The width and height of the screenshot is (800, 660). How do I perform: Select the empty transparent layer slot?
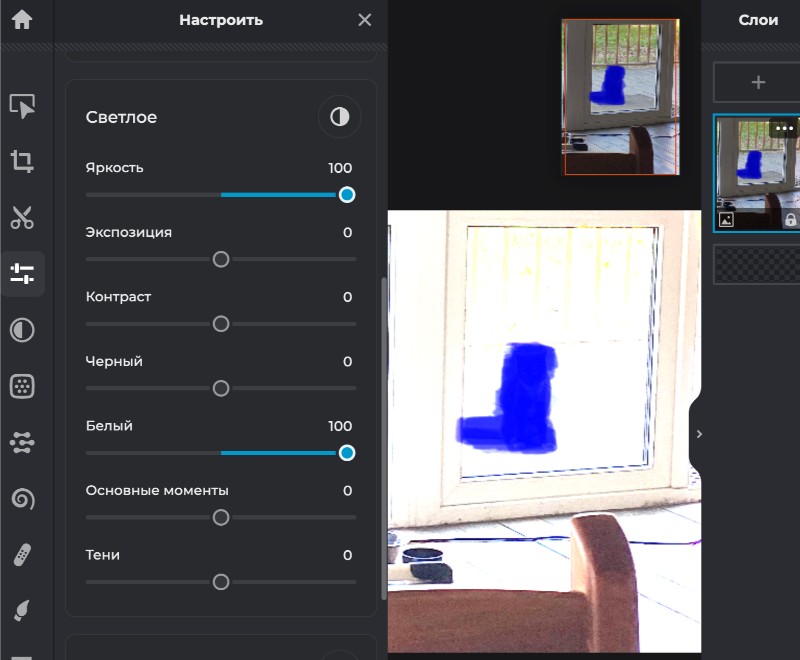coord(757,264)
